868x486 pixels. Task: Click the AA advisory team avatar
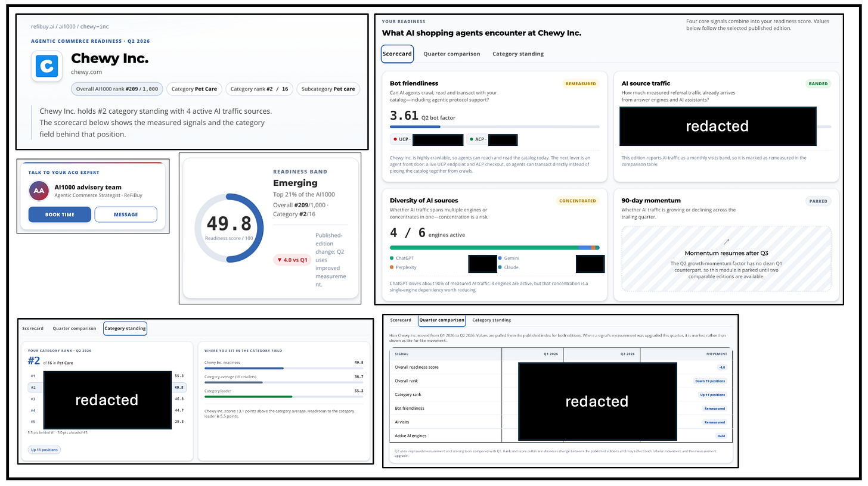pyautogui.click(x=39, y=191)
